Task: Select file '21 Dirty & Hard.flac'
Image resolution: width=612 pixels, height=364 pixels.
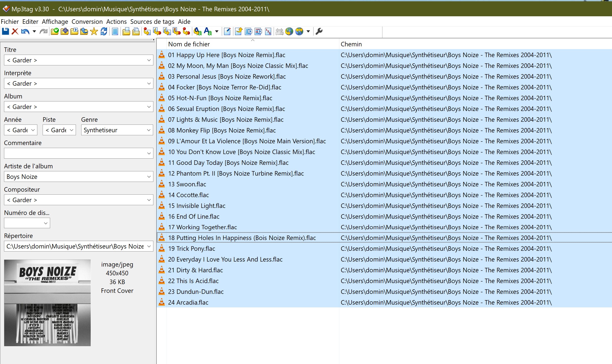Action: [195, 270]
